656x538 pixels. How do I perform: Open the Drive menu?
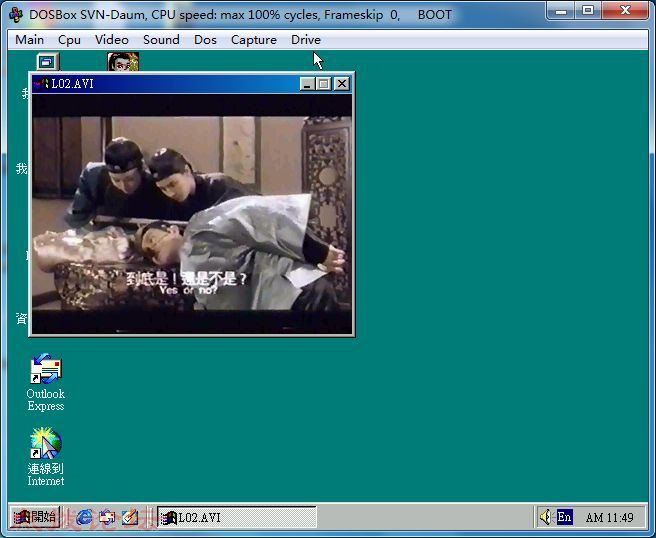pyautogui.click(x=306, y=40)
